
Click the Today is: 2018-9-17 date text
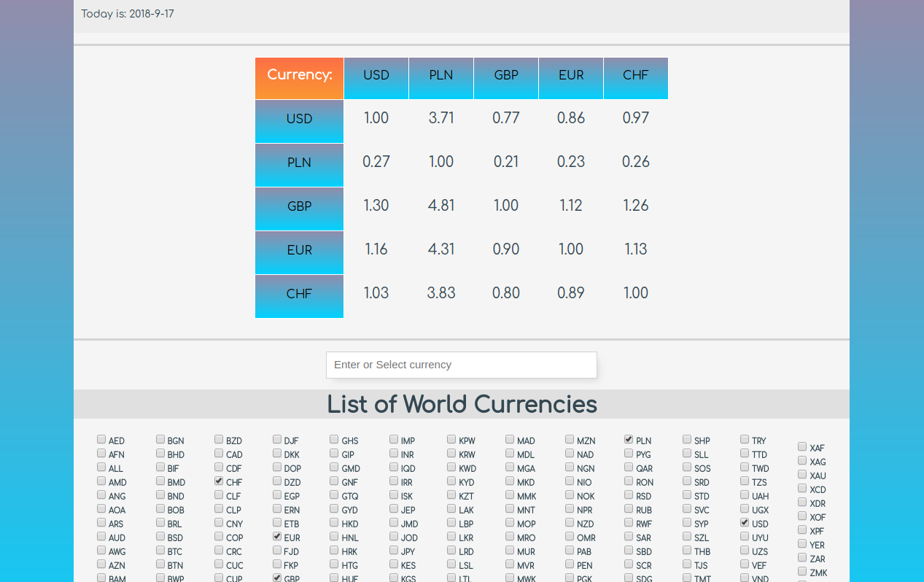128,14
